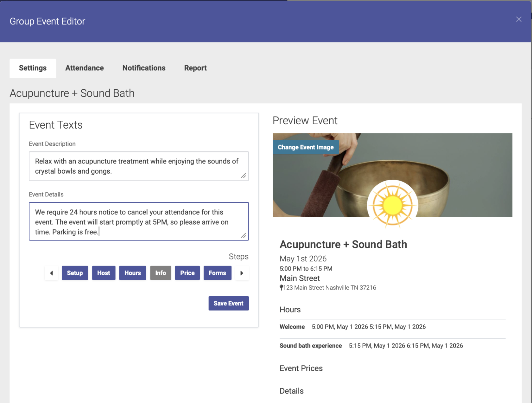Go to previous step using left arrow
The height and width of the screenshot is (403, 532).
[x=51, y=273]
